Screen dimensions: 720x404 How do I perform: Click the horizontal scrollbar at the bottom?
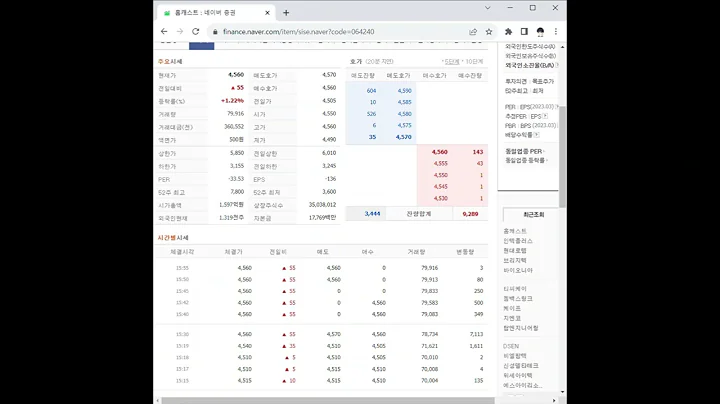point(328,401)
